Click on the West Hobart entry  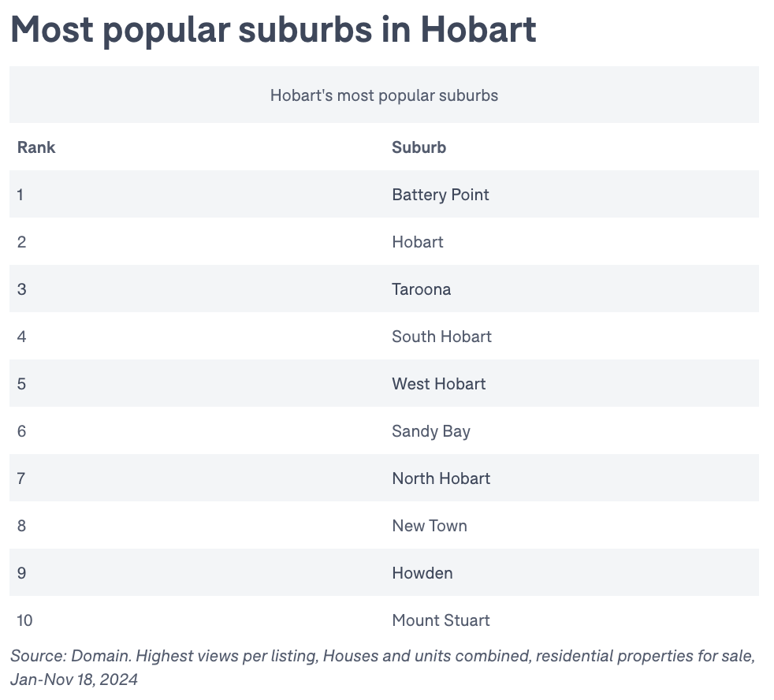click(438, 384)
